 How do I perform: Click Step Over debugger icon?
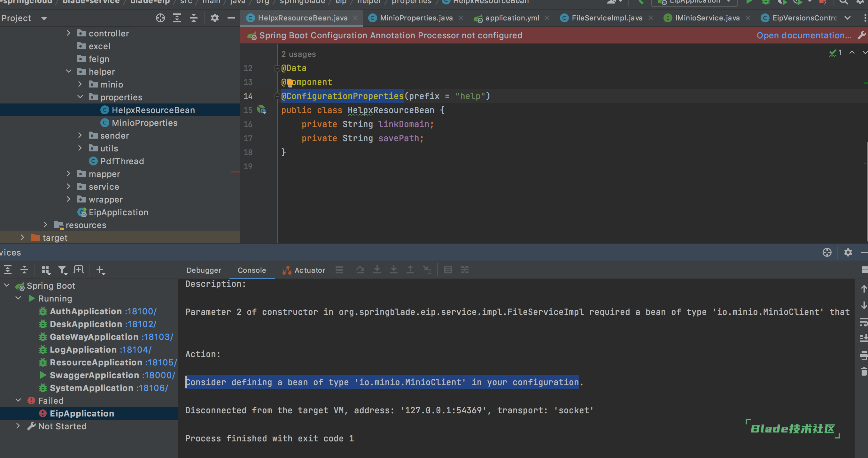[360, 270]
